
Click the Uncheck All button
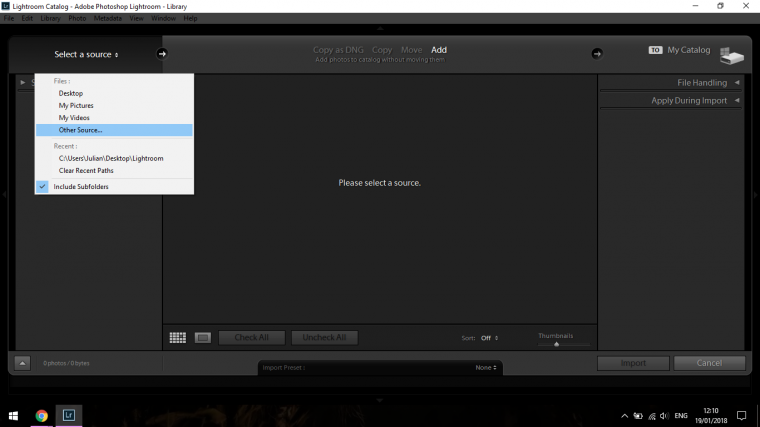tap(324, 337)
